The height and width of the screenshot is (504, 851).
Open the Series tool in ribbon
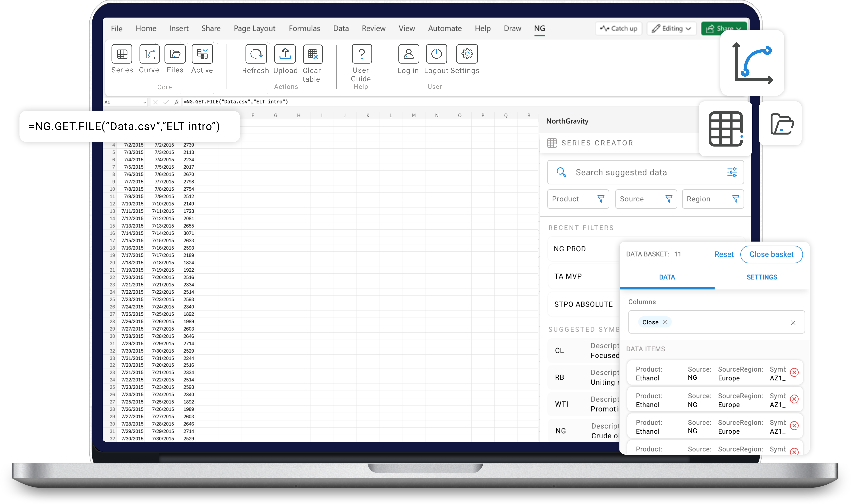point(122,54)
